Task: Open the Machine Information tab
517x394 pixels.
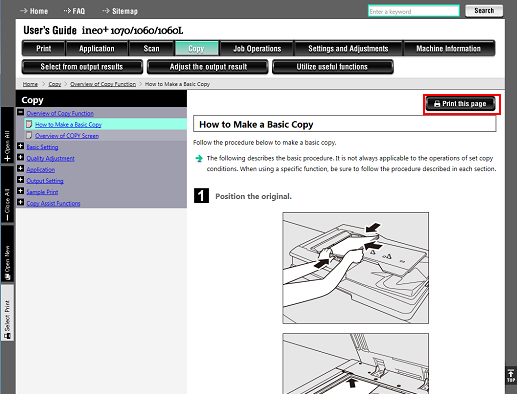Action: click(449, 49)
